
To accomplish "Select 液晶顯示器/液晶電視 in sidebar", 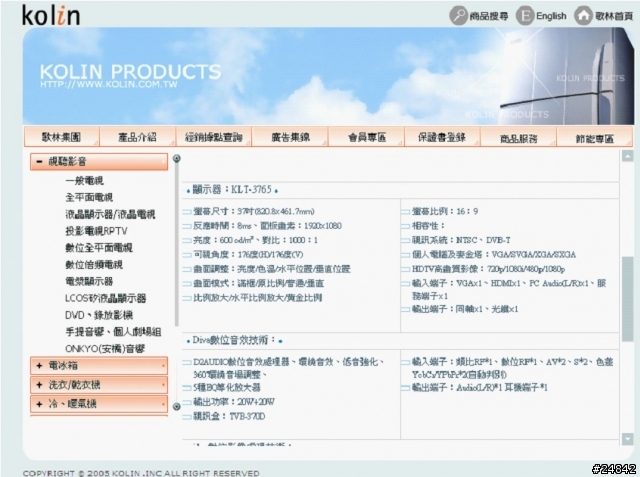I will 110,214.
